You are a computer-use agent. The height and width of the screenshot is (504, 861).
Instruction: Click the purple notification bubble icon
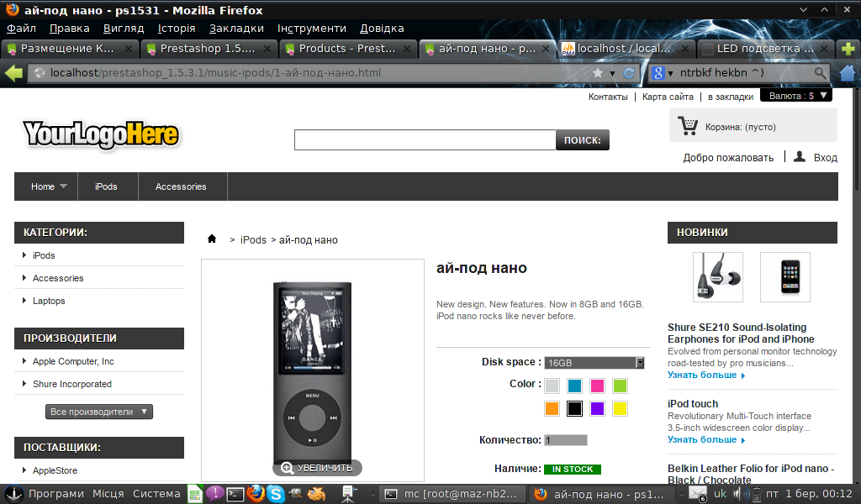pos(214,494)
